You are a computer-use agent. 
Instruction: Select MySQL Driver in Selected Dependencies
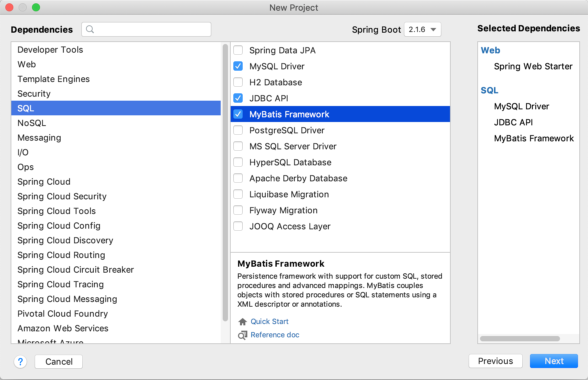521,106
